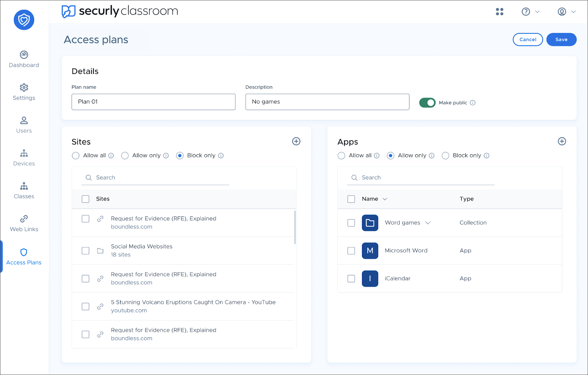Click the Microsoft Word app icon
This screenshot has width=588, height=375.
(x=370, y=251)
